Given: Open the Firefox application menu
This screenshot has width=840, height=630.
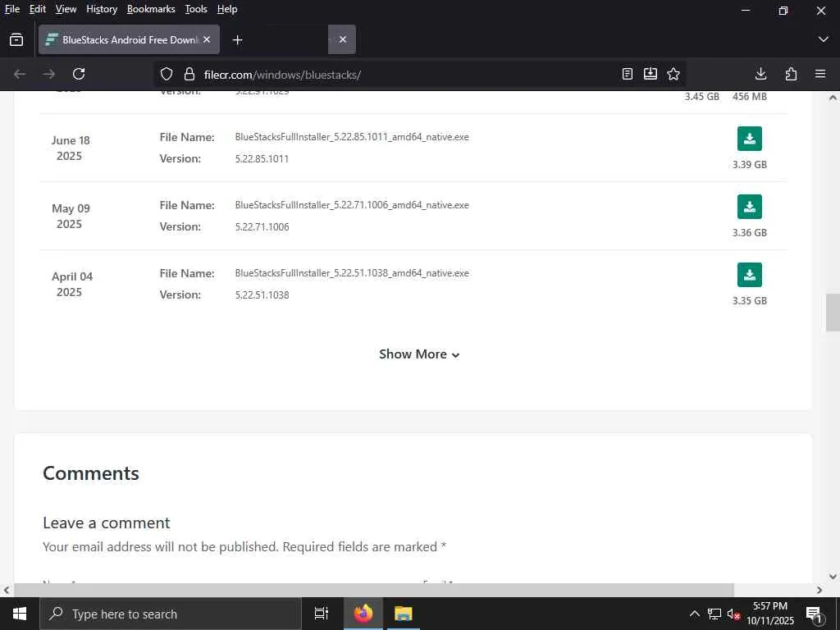Looking at the screenshot, I should pyautogui.click(x=820, y=74).
